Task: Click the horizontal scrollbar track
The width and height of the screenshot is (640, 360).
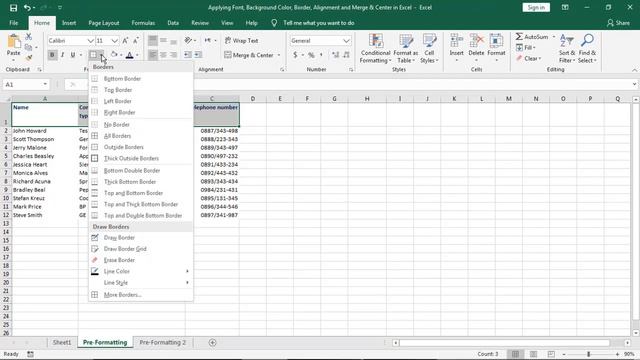Action: (x=504, y=343)
